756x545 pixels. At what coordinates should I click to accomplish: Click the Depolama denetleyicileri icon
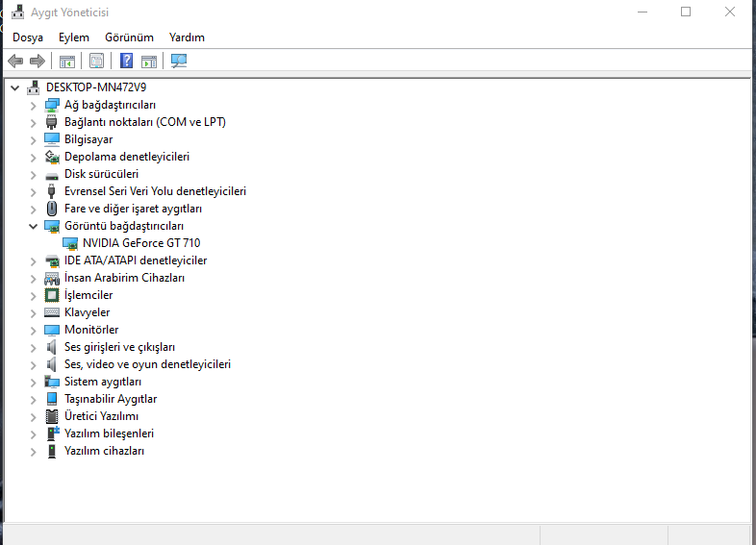[x=52, y=157]
